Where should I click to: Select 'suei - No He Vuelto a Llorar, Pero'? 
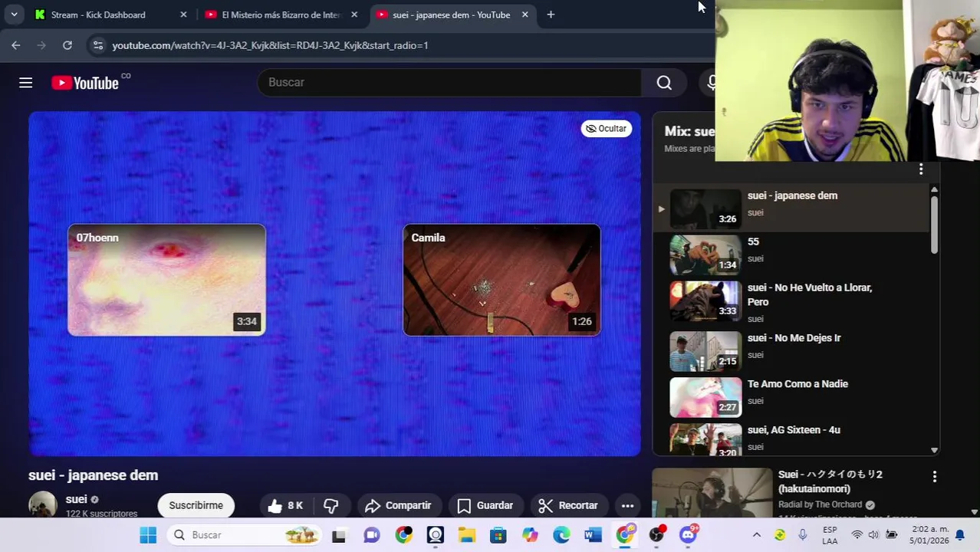coord(791,301)
